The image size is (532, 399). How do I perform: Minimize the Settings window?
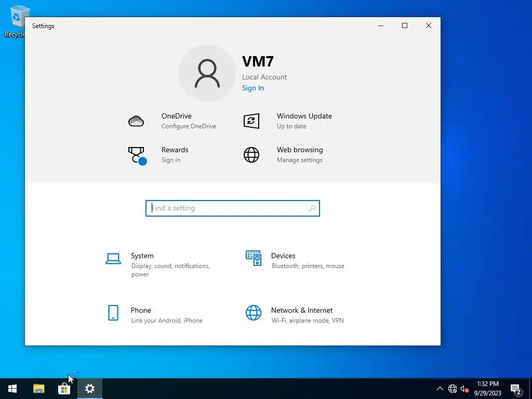tap(381, 25)
